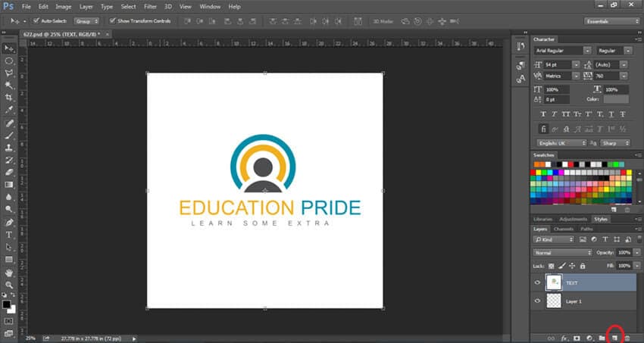Select the Clone Stamp tool
Image resolution: width=644 pixels, height=343 pixels.
tap(8, 148)
